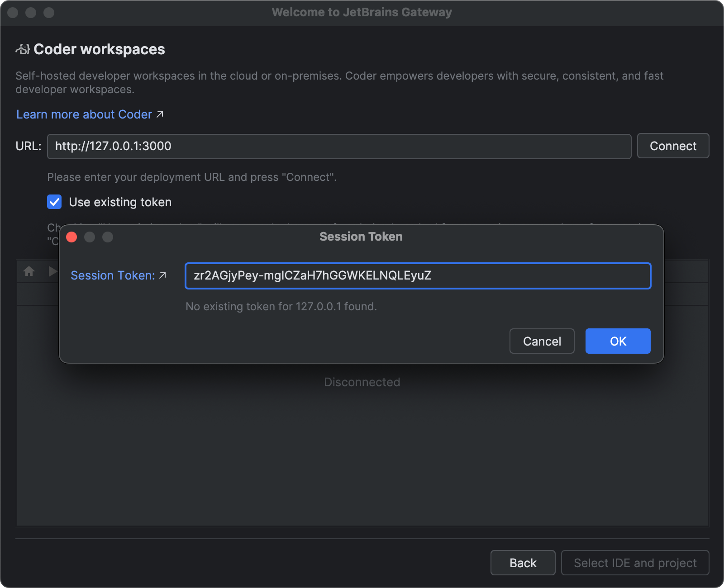Click the home icon in workspace toolbar

pyautogui.click(x=29, y=271)
